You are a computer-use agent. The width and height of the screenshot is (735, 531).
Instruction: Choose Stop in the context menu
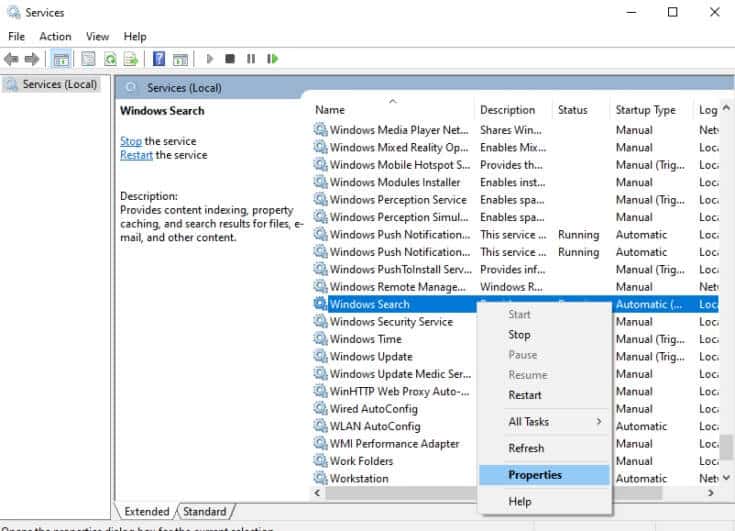[519, 335]
